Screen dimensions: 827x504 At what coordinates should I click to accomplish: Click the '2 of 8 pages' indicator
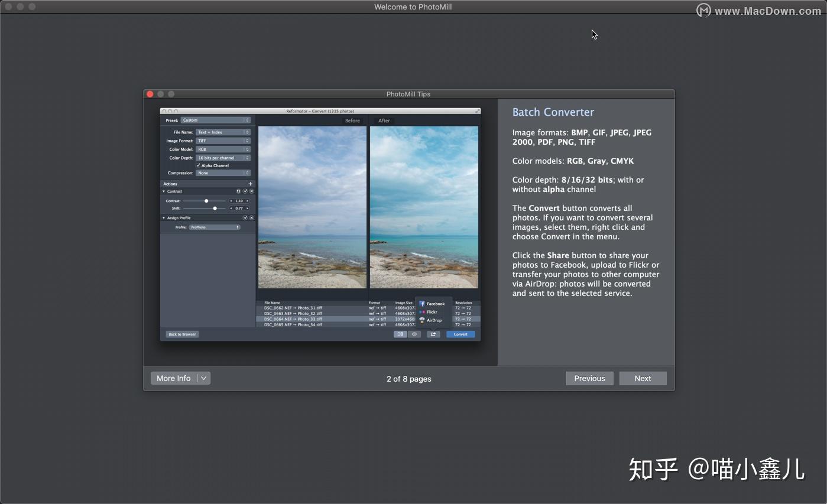[x=409, y=379]
